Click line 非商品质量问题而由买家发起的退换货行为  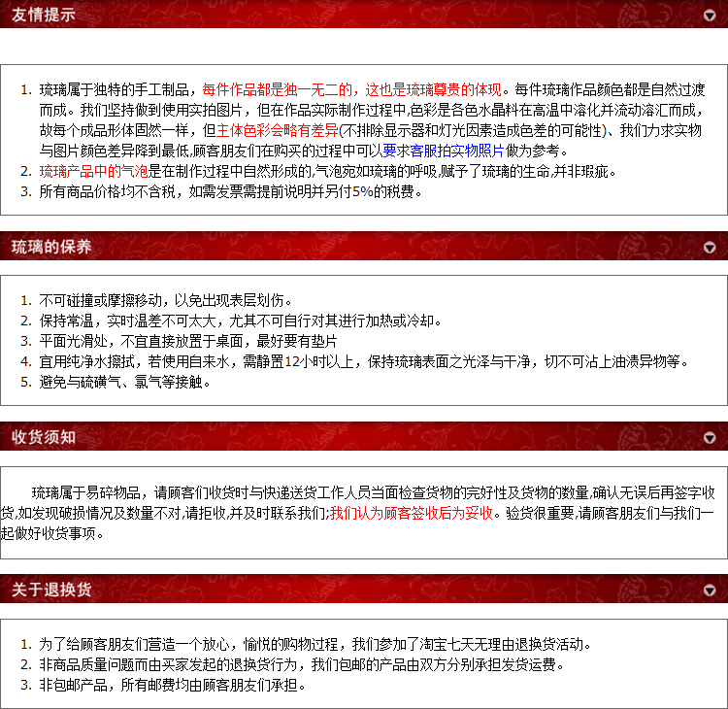(301, 665)
